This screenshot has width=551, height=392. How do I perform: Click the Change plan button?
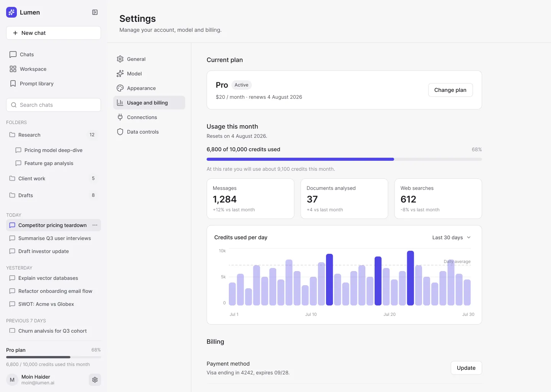(x=450, y=90)
